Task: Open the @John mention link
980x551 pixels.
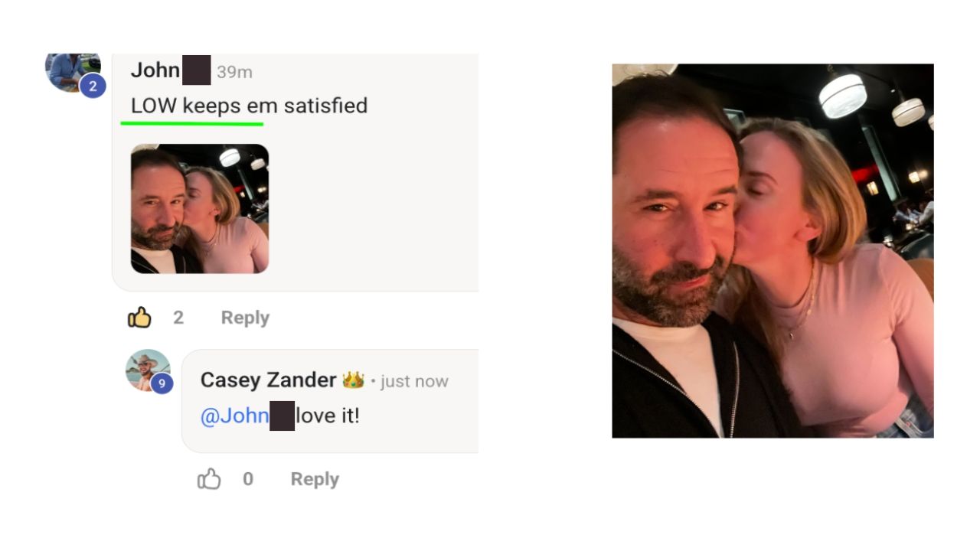Action: click(x=234, y=416)
